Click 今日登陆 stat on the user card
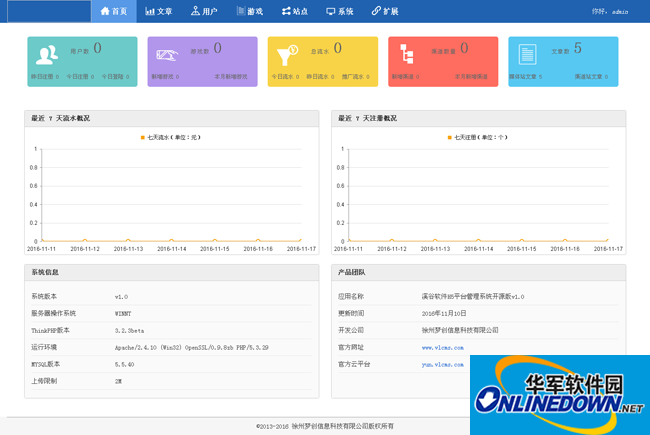 click(x=115, y=77)
